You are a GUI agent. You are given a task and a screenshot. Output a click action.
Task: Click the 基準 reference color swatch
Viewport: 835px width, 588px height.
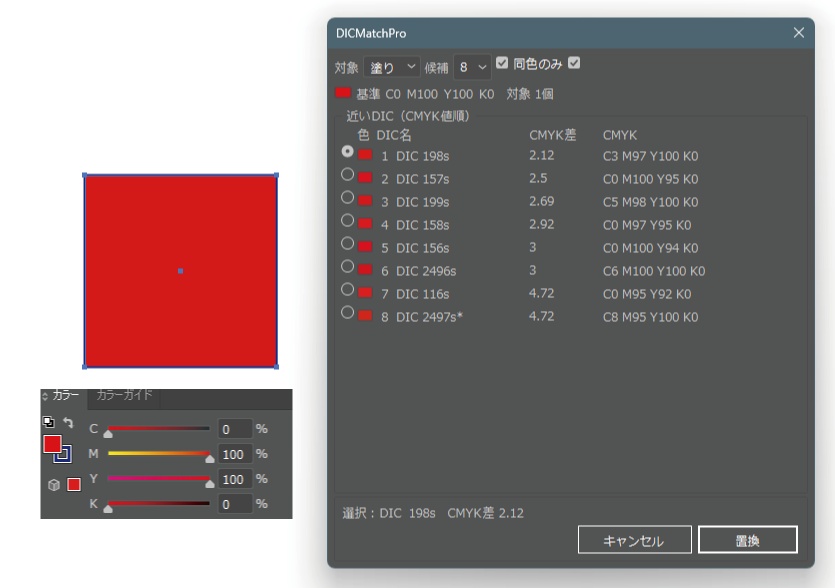[x=343, y=93]
